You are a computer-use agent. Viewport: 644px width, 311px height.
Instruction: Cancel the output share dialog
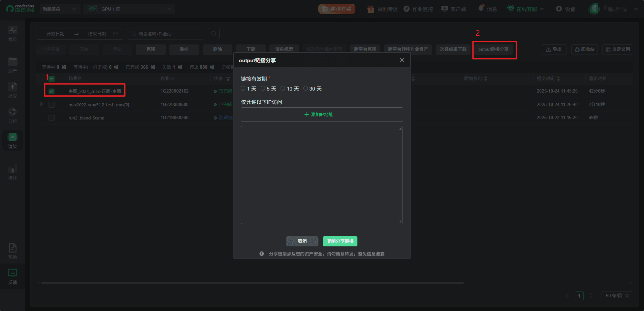302,241
